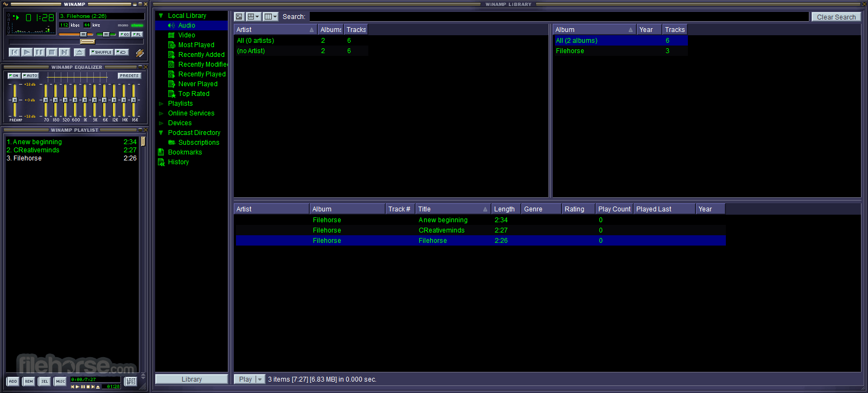The height and width of the screenshot is (393, 868).
Task: Click the 16K equalizer band slider
Action: coord(133,100)
